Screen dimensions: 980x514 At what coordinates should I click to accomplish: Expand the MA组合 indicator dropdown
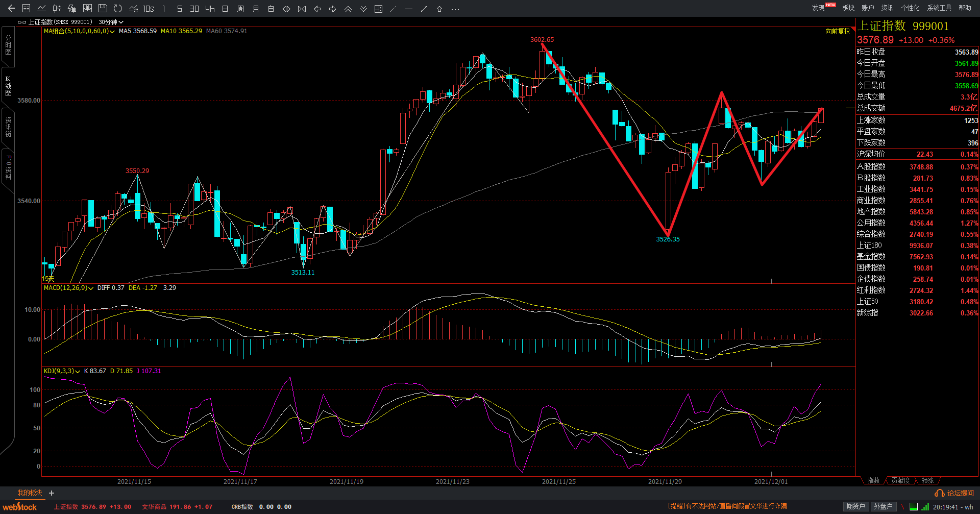[x=112, y=32]
